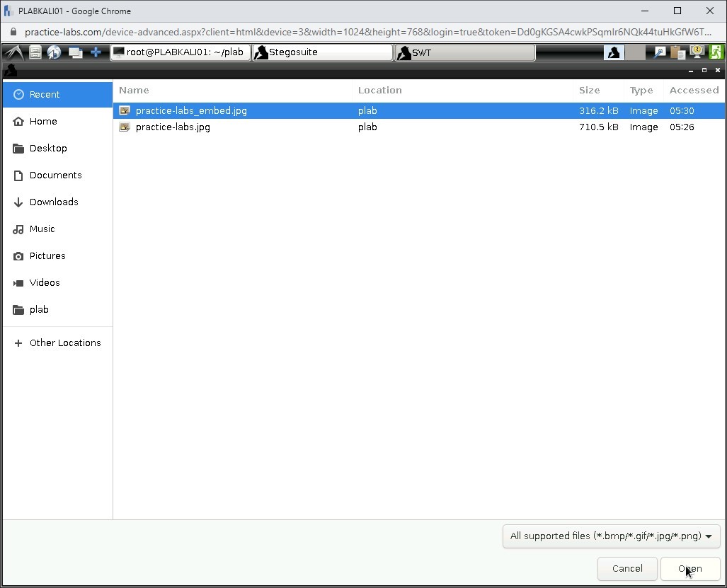Screen dimensions: 727x588
Task: Click the magnifier search icon in system tray
Action: pyautogui.click(x=659, y=52)
